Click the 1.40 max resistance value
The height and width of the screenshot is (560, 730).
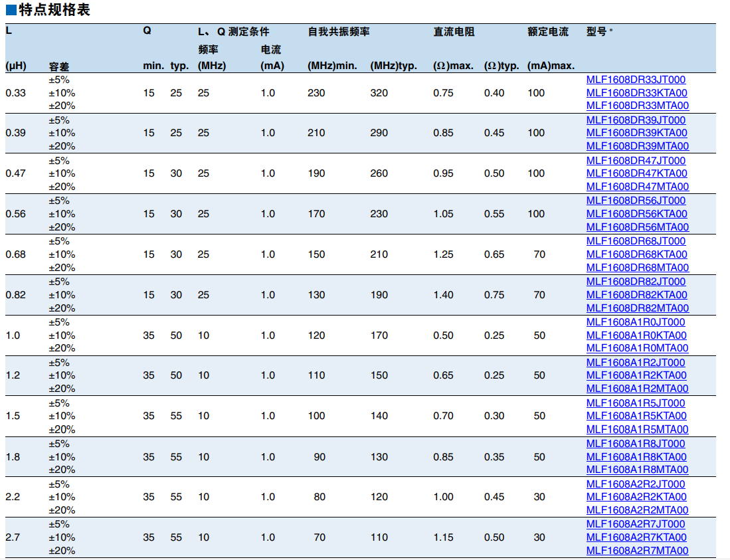(443, 295)
